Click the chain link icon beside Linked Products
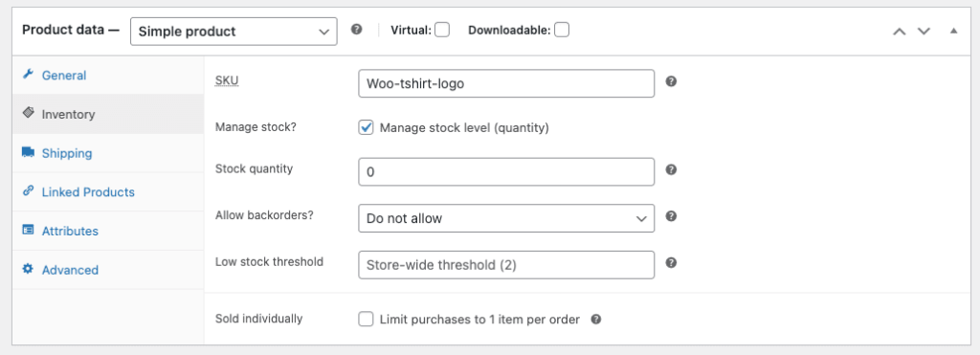Viewport: 980px width, 355px height. coord(28,191)
